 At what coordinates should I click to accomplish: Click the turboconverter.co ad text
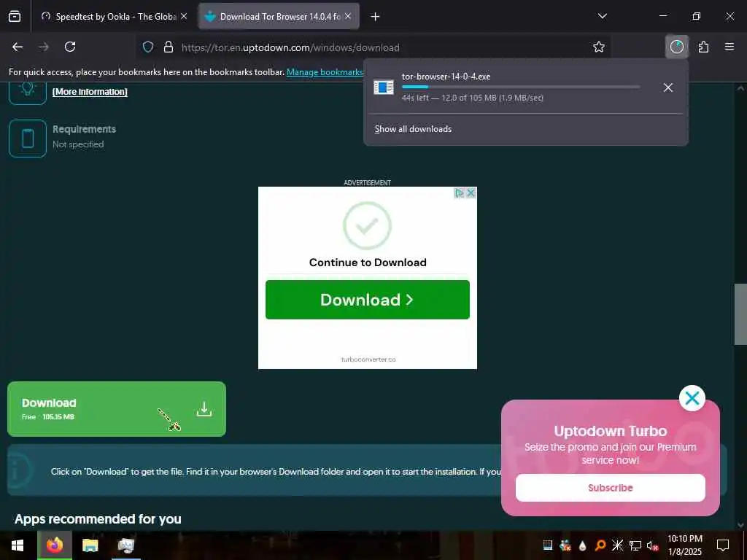coord(368,359)
